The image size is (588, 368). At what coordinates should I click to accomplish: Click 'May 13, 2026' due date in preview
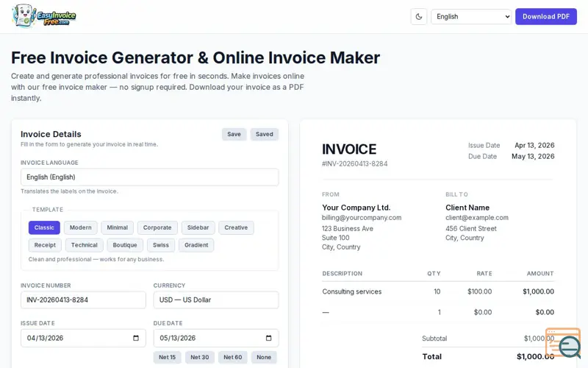tap(533, 157)
